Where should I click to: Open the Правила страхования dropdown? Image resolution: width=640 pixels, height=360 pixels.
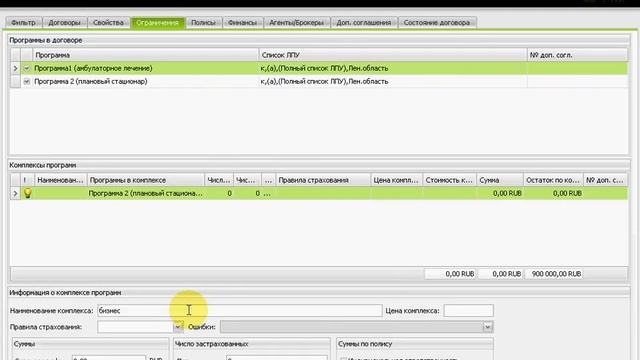[178, 327]
